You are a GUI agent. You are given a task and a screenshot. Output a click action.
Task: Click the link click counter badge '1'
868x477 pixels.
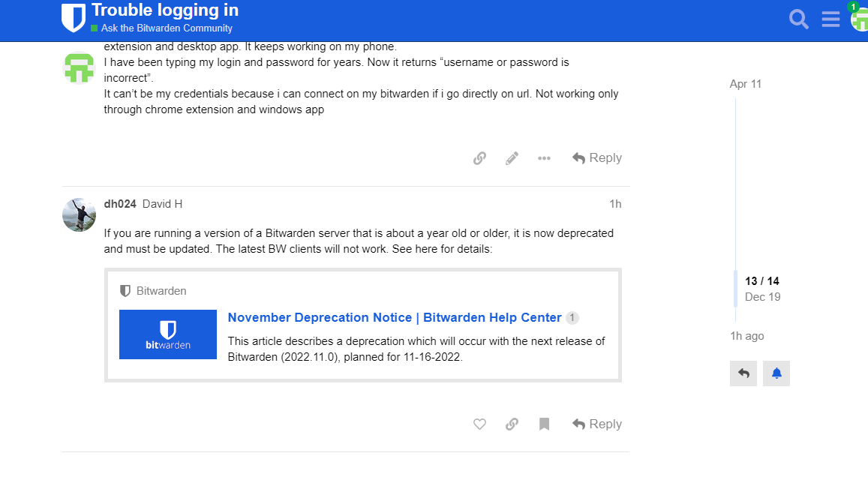(572, 318)
